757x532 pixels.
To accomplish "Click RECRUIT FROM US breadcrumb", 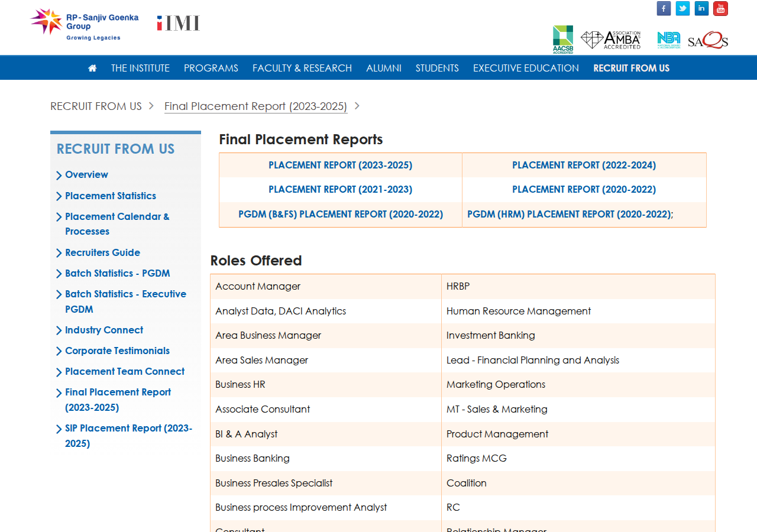I will [96, 106].
